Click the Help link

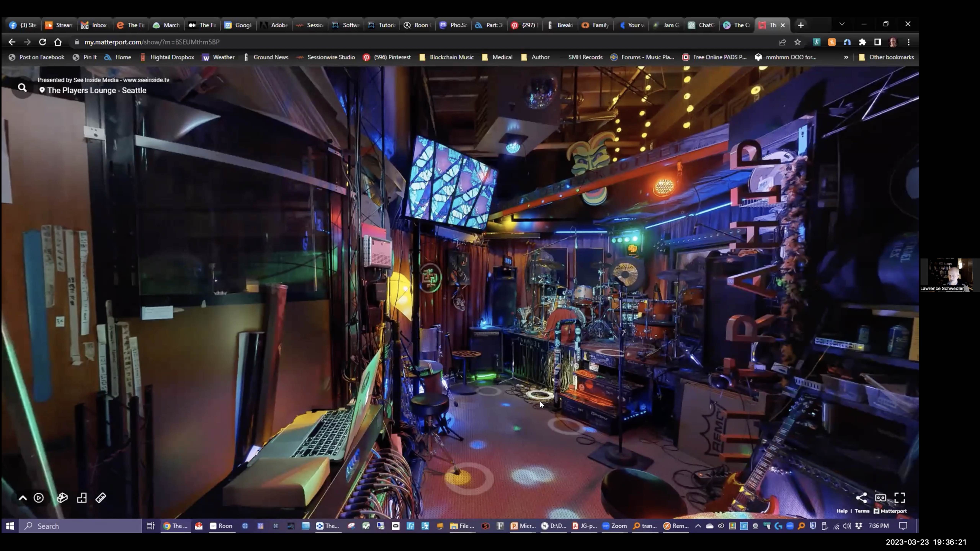coord(842,511)
